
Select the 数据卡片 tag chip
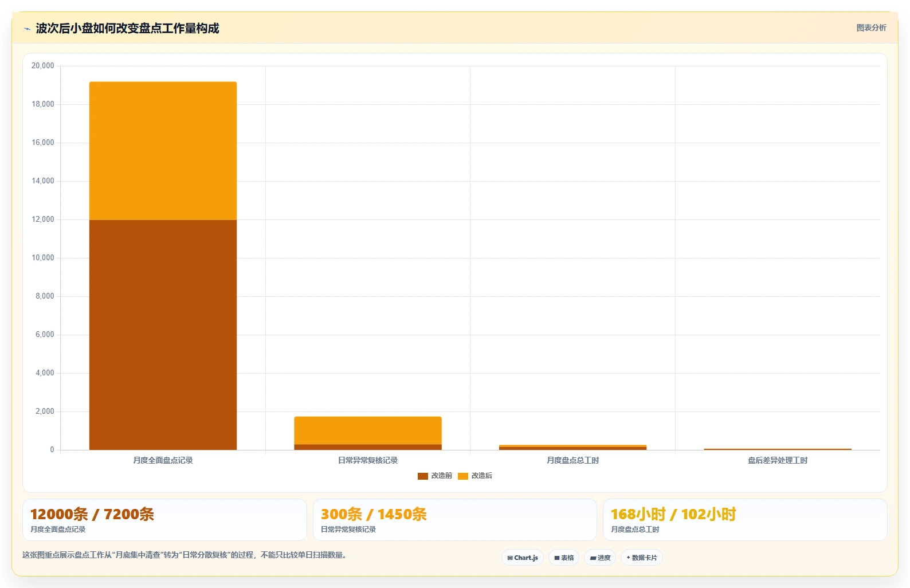pos(642,558)
